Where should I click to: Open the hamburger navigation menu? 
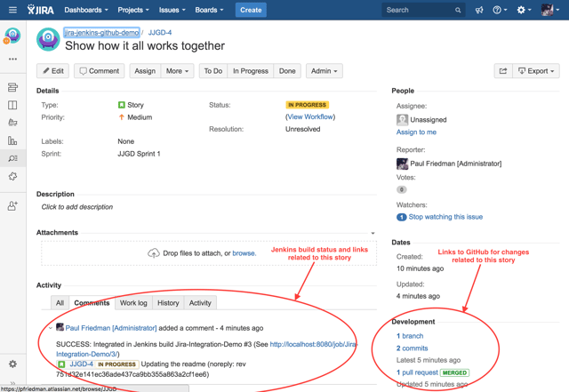point(12,10)
